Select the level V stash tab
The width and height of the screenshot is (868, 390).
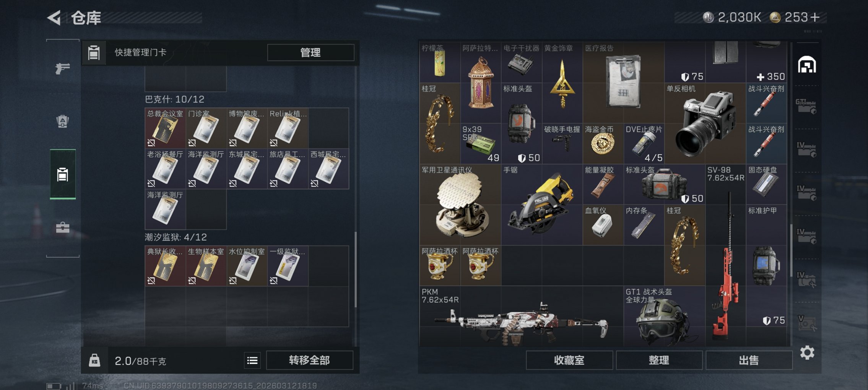click(807, 323)
